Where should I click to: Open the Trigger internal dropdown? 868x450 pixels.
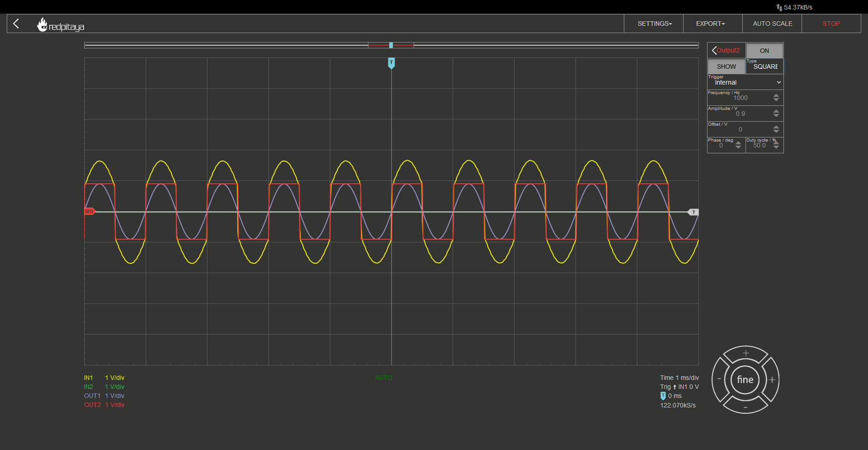pyautogui.click(x=745, y=82)
